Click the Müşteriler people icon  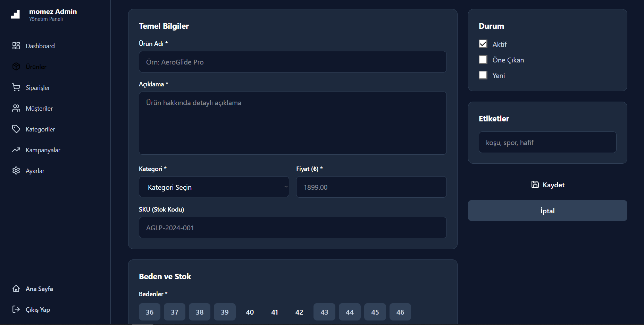pyautogui.click(x=16, y=108)
